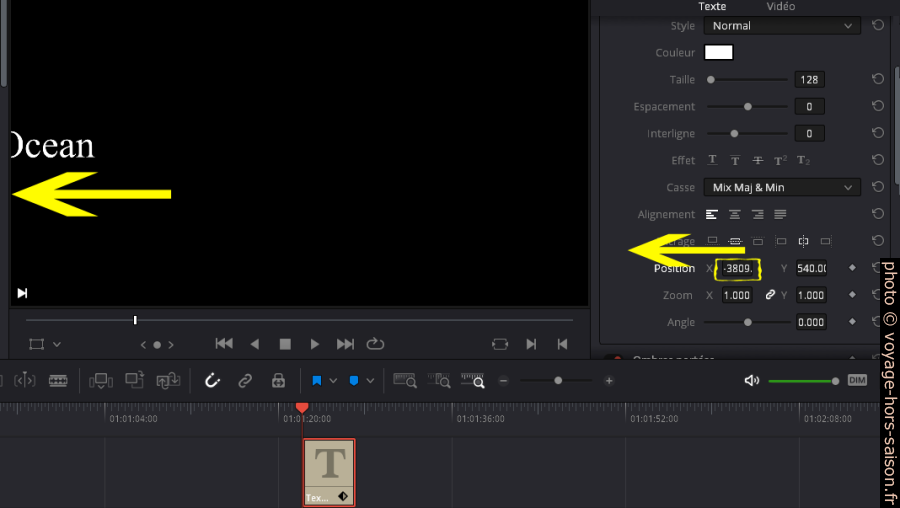Toggle the Zoom X/Y link
Viewport: 900px width, 508px height.
[x=770, y=295]
